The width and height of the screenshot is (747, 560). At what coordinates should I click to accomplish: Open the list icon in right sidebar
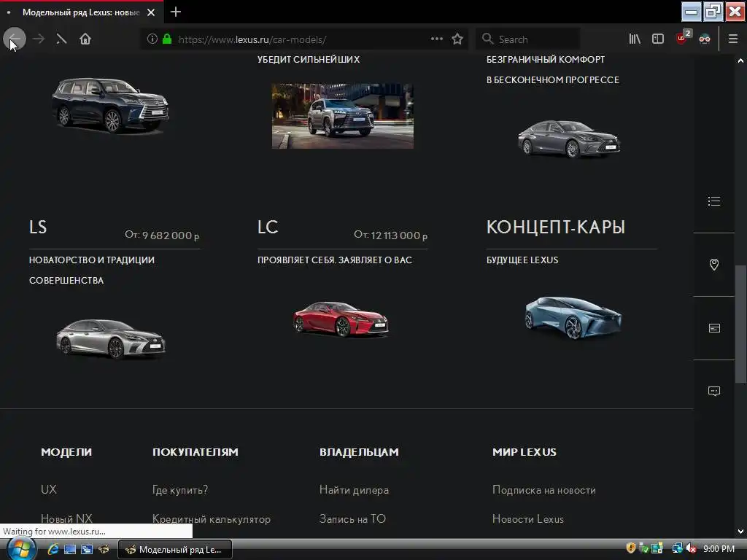(x=713, y=201)
